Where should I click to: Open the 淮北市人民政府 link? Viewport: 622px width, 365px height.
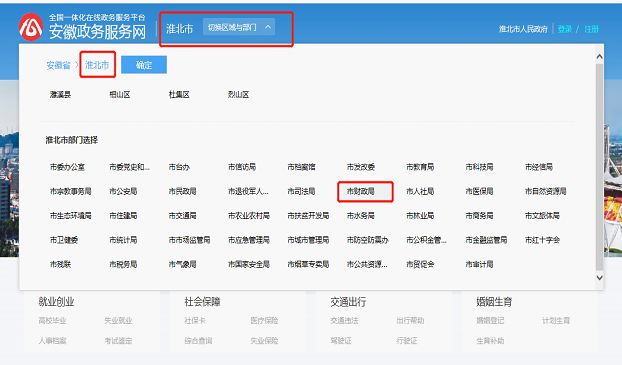coord(523,29)
